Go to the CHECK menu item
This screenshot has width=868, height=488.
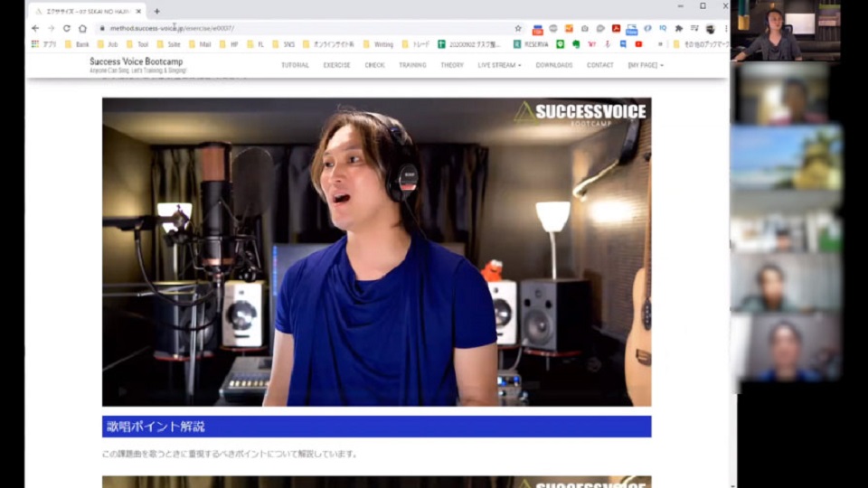[374, 65]
